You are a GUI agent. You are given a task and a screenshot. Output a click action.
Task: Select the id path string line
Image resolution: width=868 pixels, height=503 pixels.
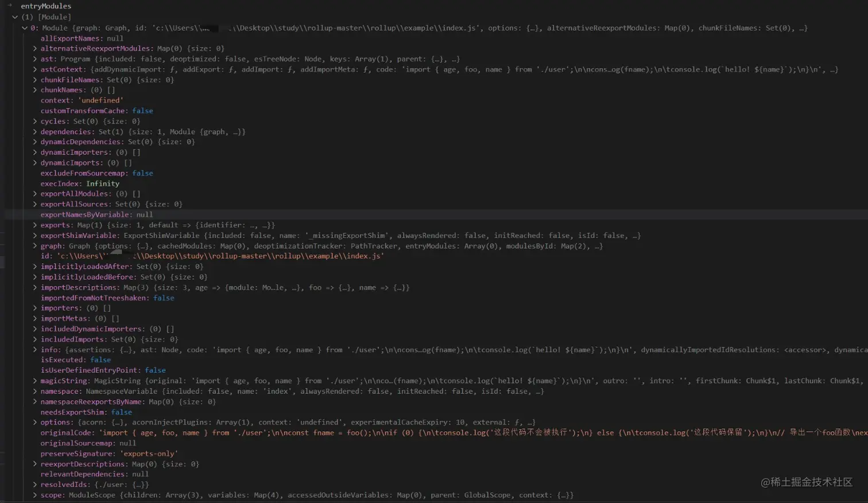[212, 256]
